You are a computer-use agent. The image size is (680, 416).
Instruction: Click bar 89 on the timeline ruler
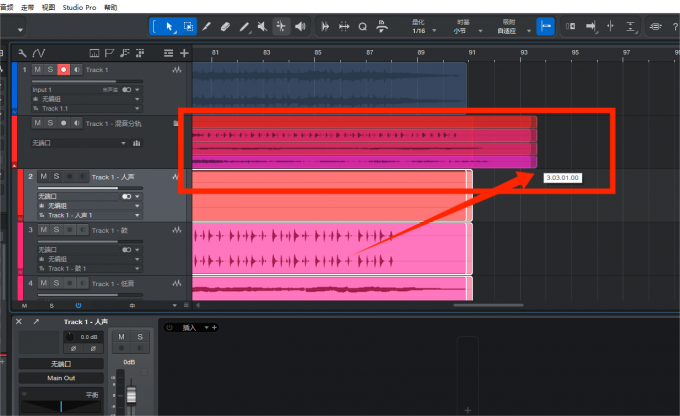[421, 52]
